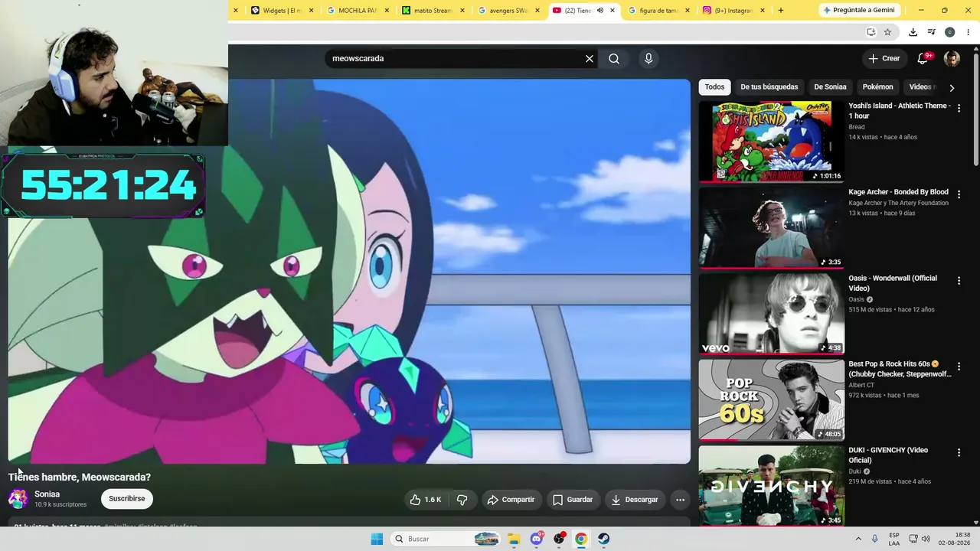Open options for DUKI GIVENCHY video
The image size is (980, 551).
point(959,453)
